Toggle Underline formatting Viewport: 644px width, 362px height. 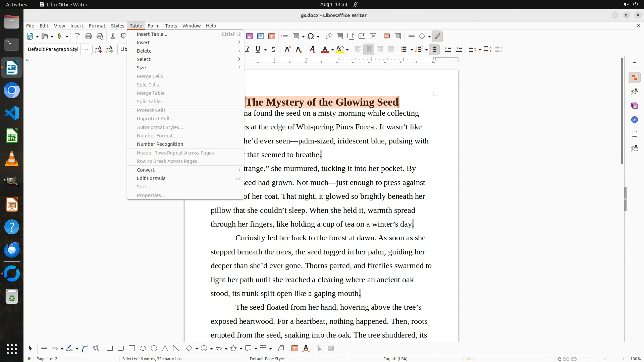(x=258, y=50)
